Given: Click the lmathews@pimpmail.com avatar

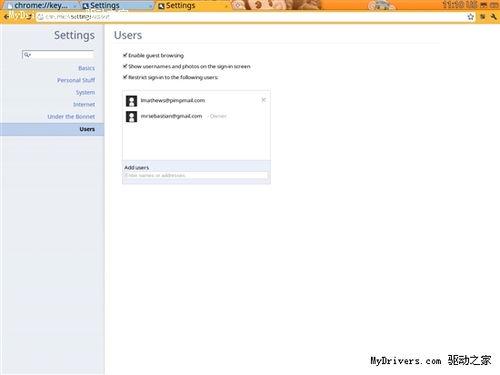Looking at the screenshot, I should 131,101.
